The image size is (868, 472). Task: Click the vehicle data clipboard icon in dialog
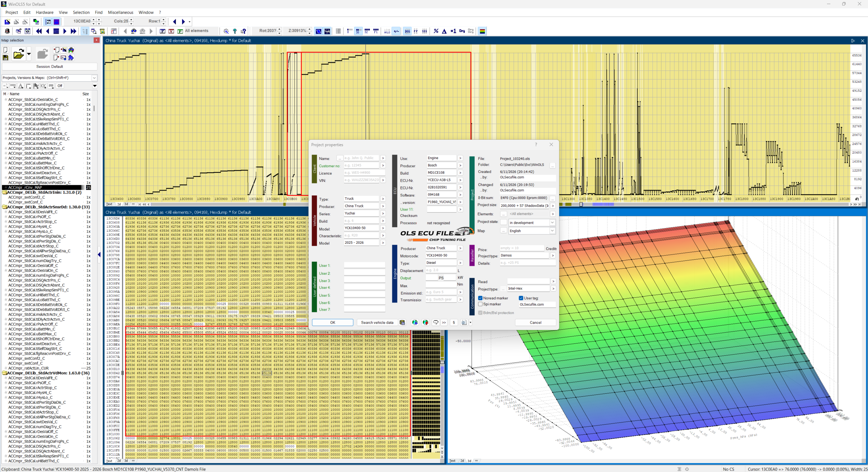(x=402, y=322)
